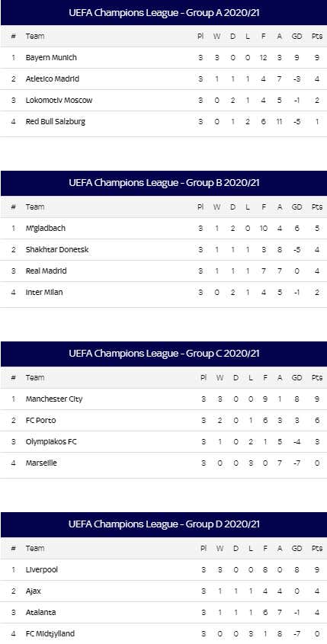
Task: Open M'gladbach team entry
Action: click(45, 228)
